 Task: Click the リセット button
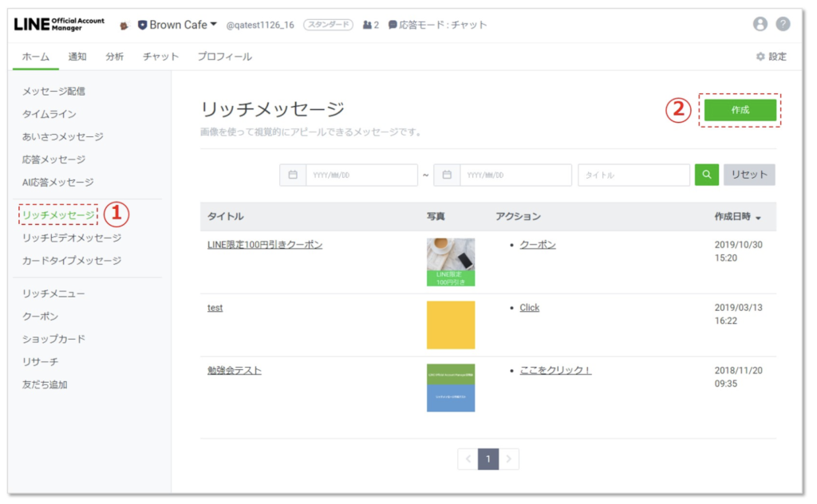pos(748,175)
